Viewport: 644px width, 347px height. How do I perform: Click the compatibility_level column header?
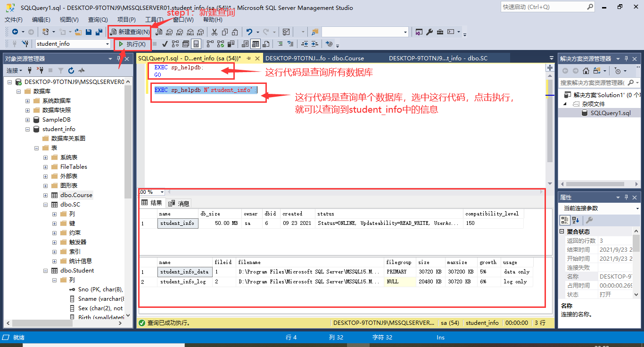pyautogui.click(x=492, y=214)
